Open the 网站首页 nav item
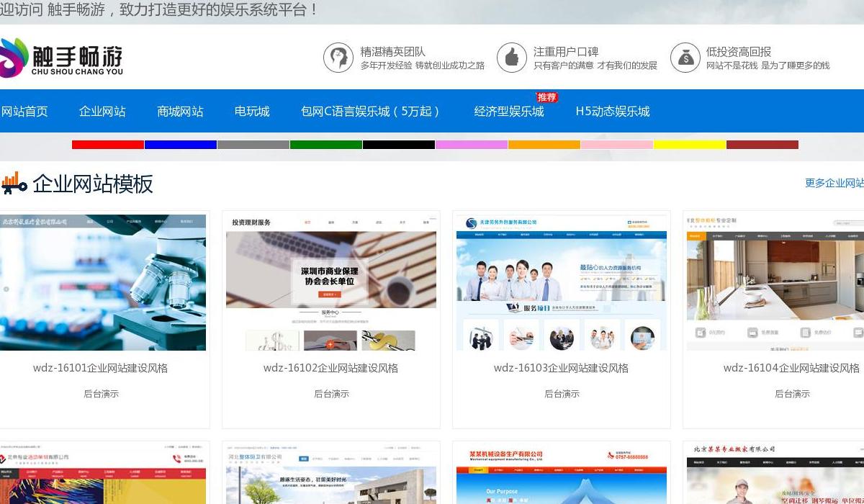Viewport: 864px width, 504px height. pos(24,112)
